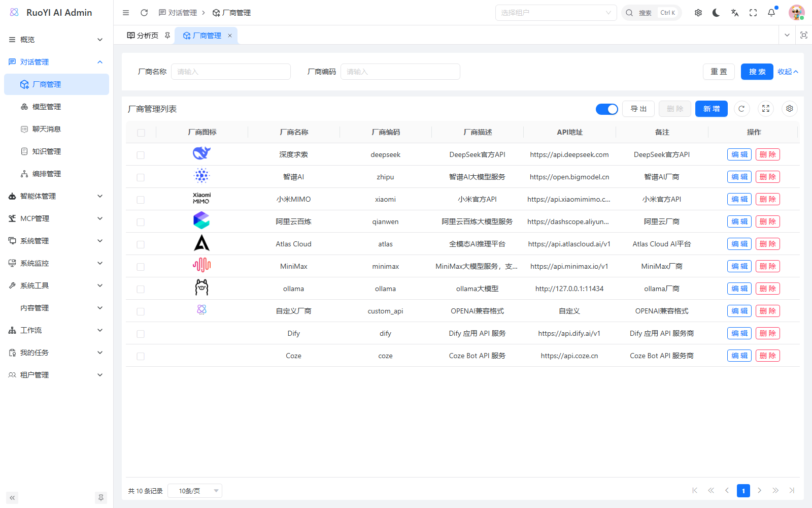Screen dimensions: 812x508
Task: Click the blue 搜索 button
Action: 757,72
